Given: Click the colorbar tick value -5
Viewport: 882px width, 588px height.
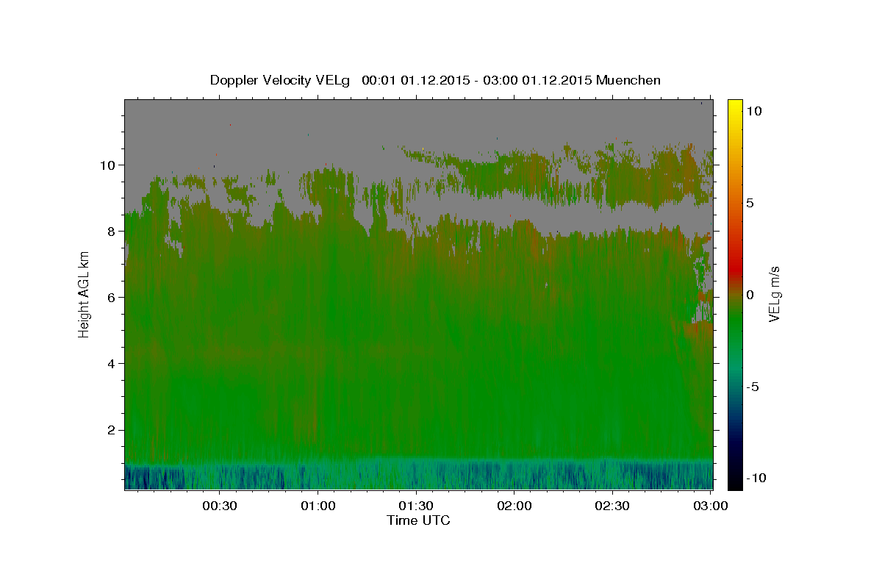Looking at the screenshot, I should [753, 387].
